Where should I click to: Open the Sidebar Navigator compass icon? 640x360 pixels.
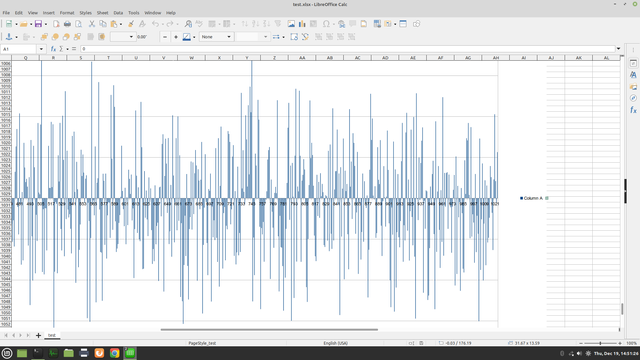[x=633, y=98]
